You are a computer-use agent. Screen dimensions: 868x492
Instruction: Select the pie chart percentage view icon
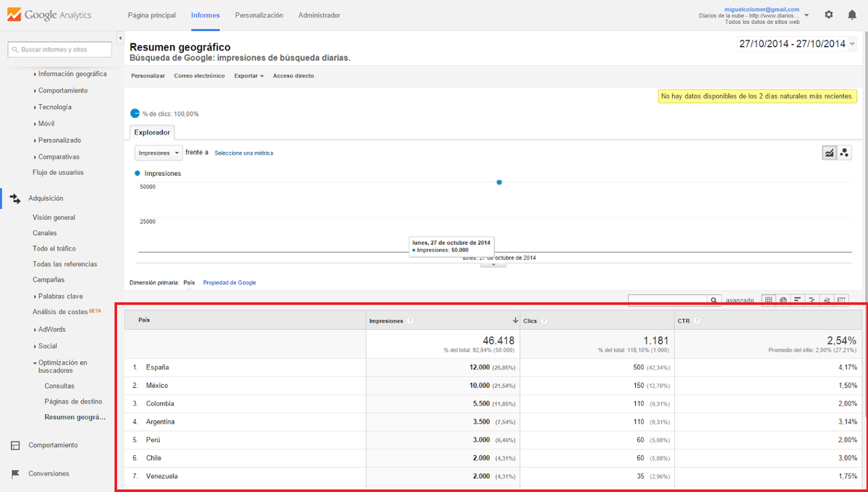[783, 300]
